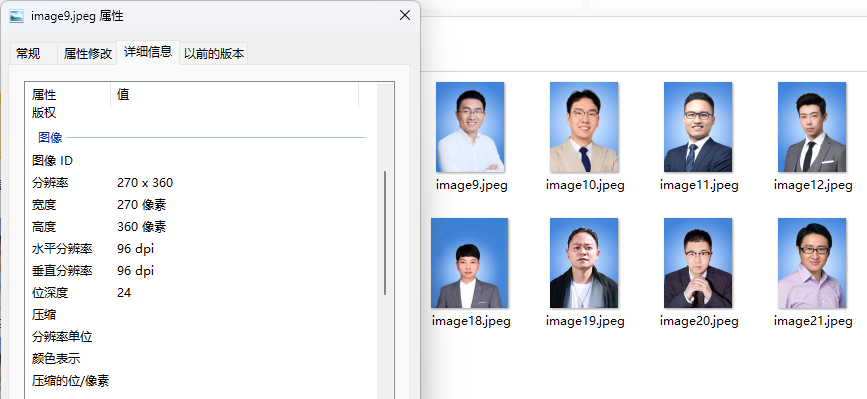This screenshot has height=399, width=867.
Task: Click the 图像 section heading
Action: pyautogui.click(x=50, y=138)
